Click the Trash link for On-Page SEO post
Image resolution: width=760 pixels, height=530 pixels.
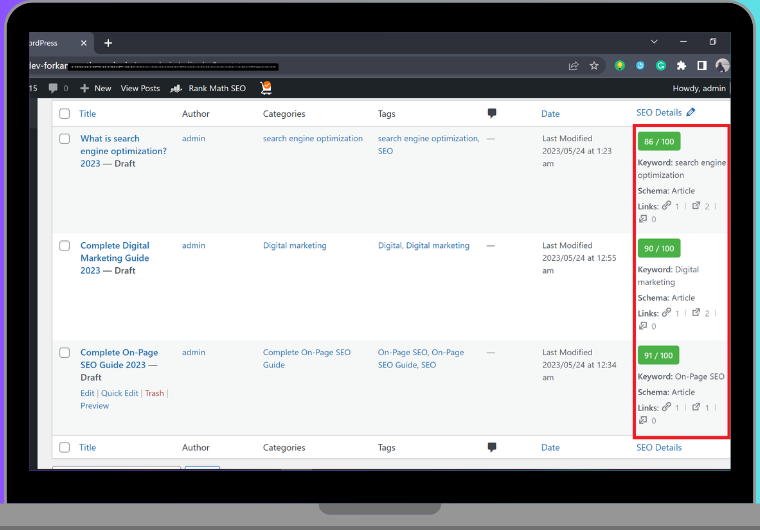point(155,393)
